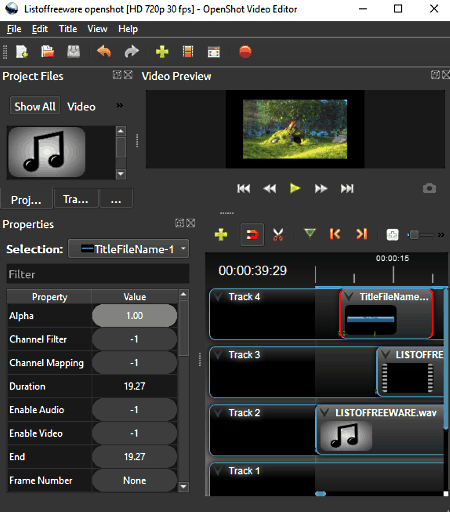The width and height of the screenshot is (450, 512).
Task: Jump to Previous Marker icon
Action: [335, 234]
